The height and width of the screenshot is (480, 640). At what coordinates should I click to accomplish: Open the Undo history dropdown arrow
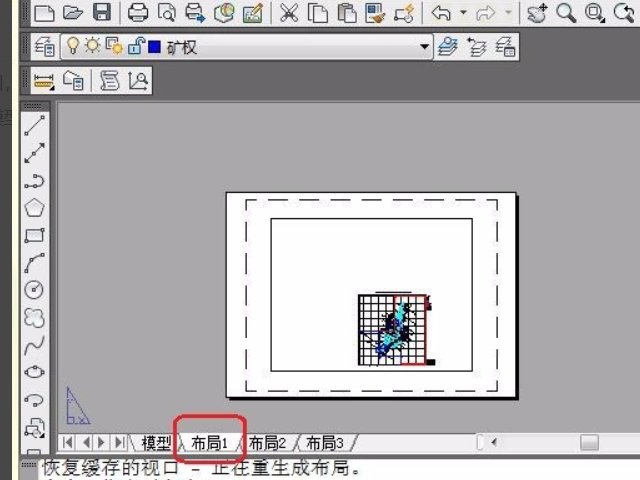463,13
